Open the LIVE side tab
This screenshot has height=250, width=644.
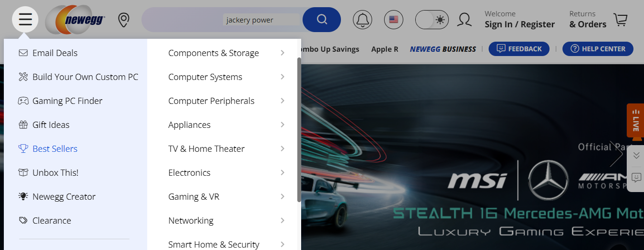(x=635, y=120)
